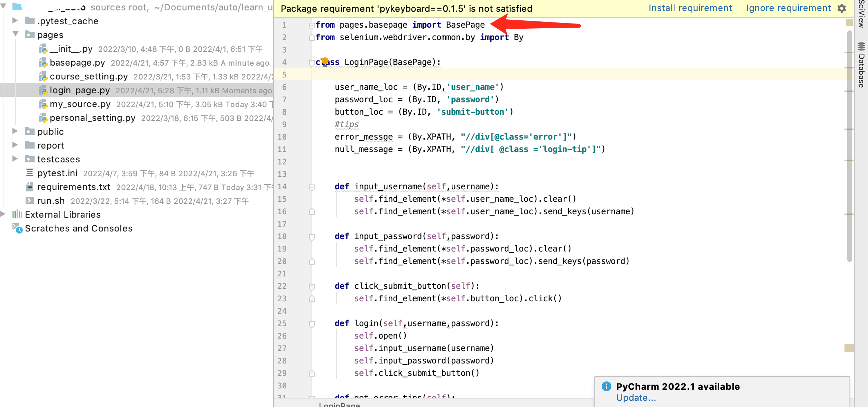Click error_messge variable on line 10
Viewport: 868px width, 407px height.
tap(364, 137)
